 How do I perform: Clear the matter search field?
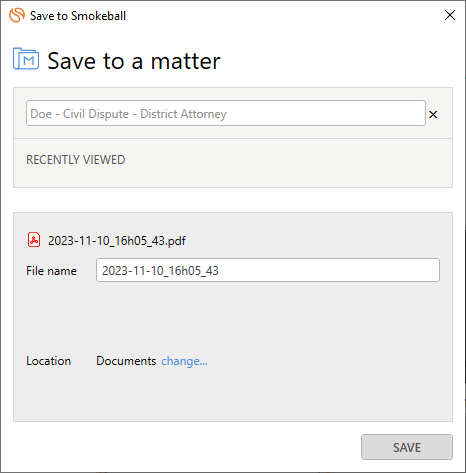433,114
